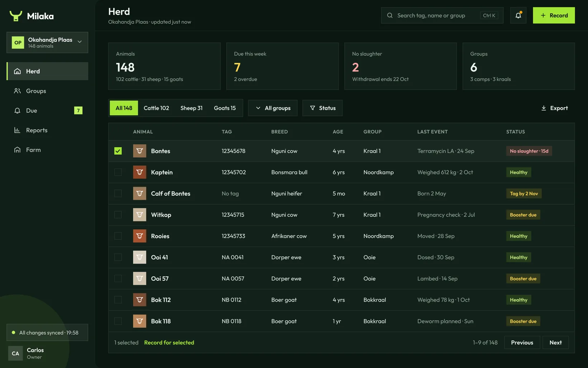Click the AGE column header
Viewport: 588px width, 368px height.
pyautogui.click(x=338, y=132)
